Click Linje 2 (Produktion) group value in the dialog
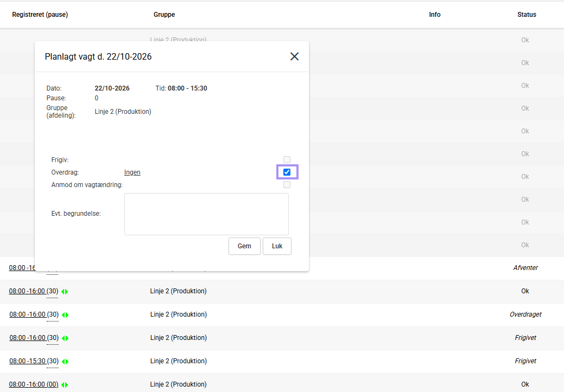Viewport: 564px width, 392px height. (x=123, y=112)
